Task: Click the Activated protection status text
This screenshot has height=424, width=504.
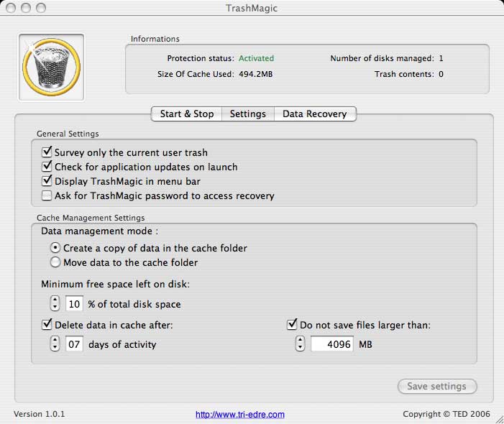Action: click(256, 58)
